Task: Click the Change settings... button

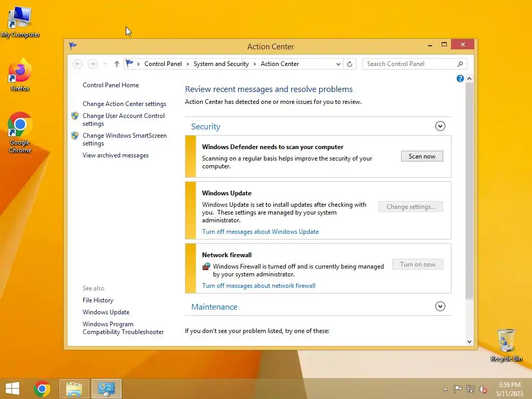Action: [410, 207]
